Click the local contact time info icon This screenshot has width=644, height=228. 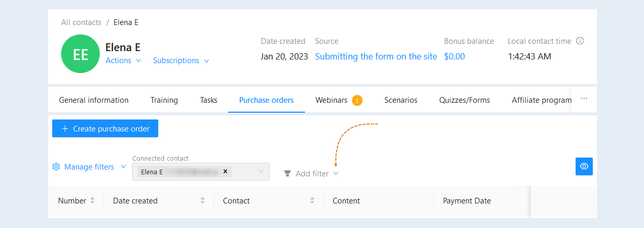tap(580, 41)
